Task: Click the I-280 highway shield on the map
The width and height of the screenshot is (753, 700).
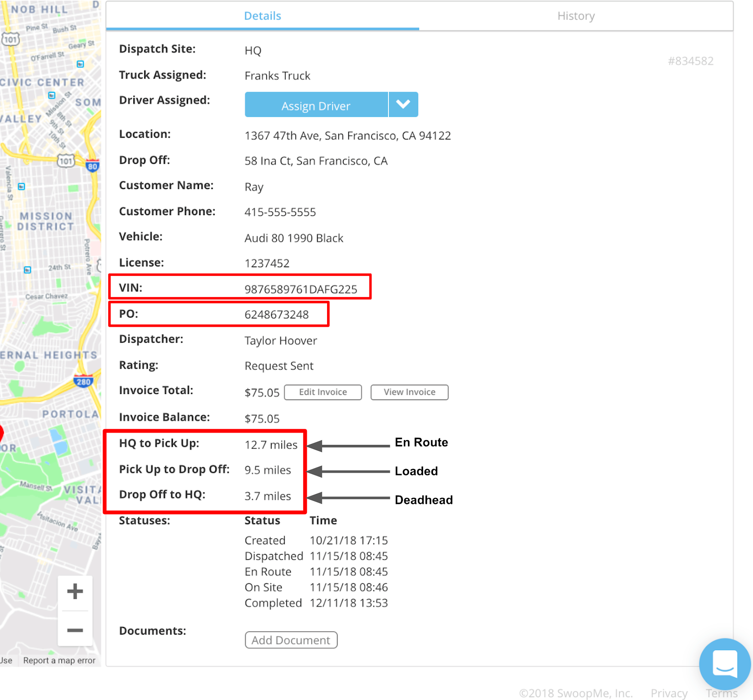Action: pyautogui.click(x=84, y=382)
